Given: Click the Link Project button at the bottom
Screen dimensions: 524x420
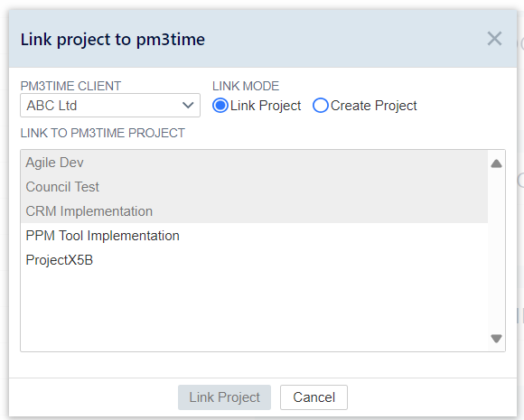Looking at the screenshot, I should click(224, 397).
